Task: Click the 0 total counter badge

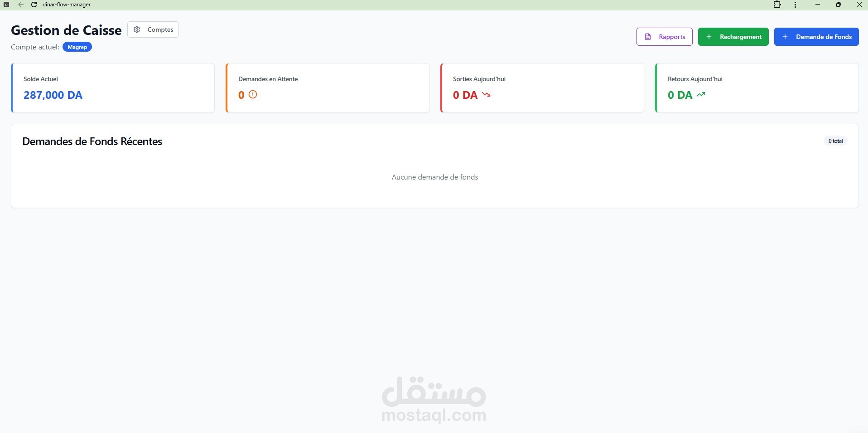Action: [x=835, y=141]
